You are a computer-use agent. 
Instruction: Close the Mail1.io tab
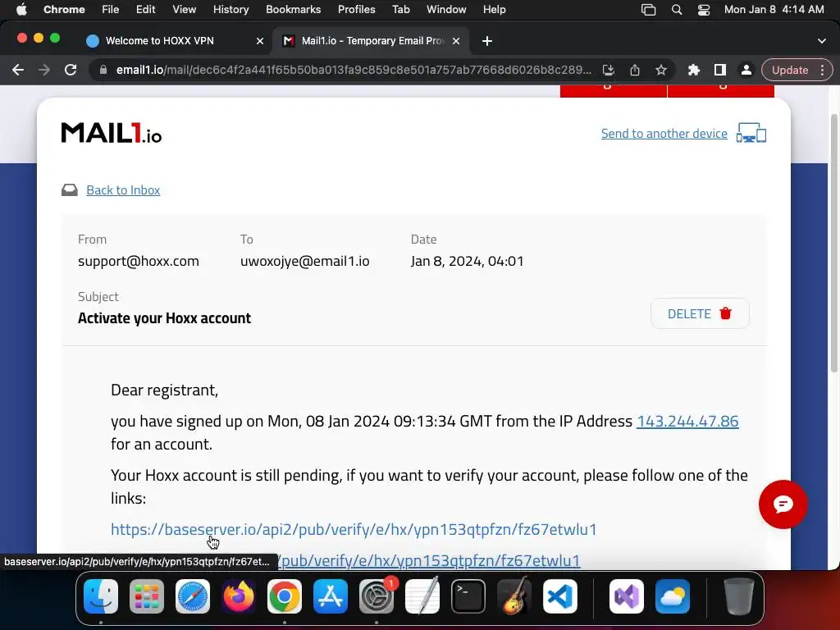(x=456, y=41)
